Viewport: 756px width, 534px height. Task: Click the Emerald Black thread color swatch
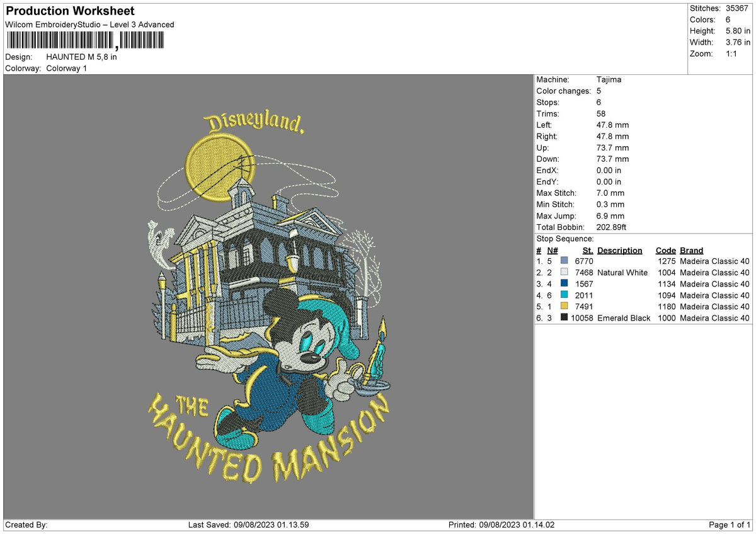[x=564, y=318]
